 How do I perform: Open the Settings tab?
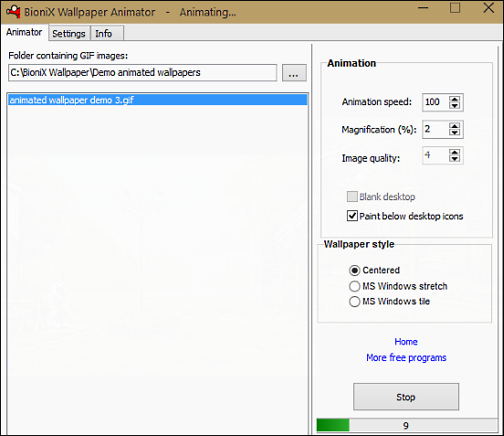(x=69, y=34)
